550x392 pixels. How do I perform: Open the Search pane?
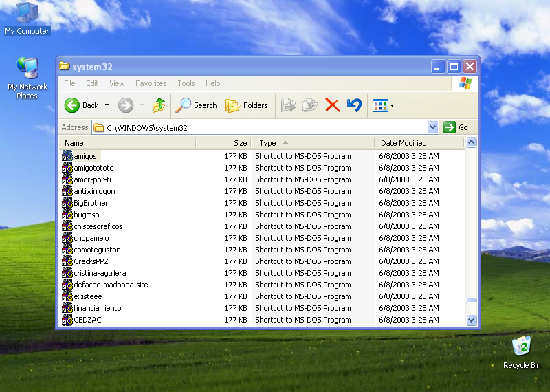click(197, 105)
